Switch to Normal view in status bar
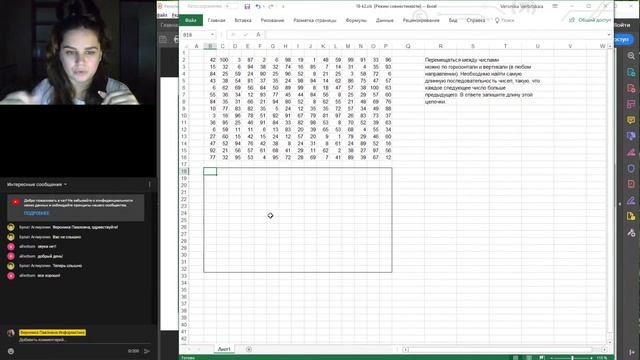 [516, 358]
